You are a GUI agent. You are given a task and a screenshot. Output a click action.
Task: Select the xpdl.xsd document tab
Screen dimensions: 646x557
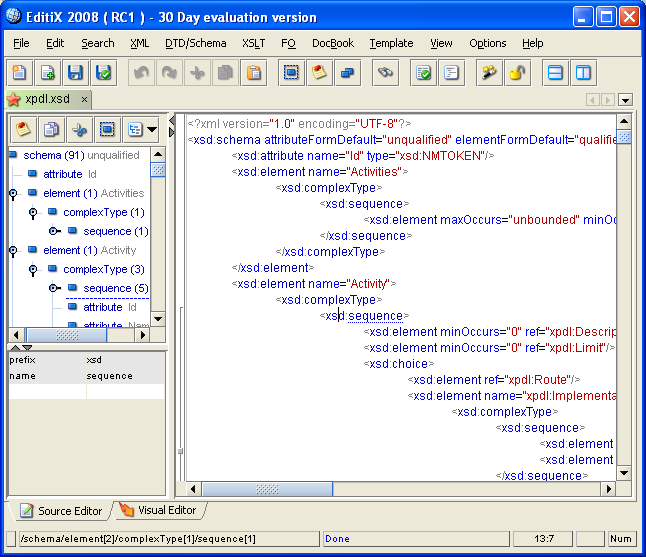(47, 99)
